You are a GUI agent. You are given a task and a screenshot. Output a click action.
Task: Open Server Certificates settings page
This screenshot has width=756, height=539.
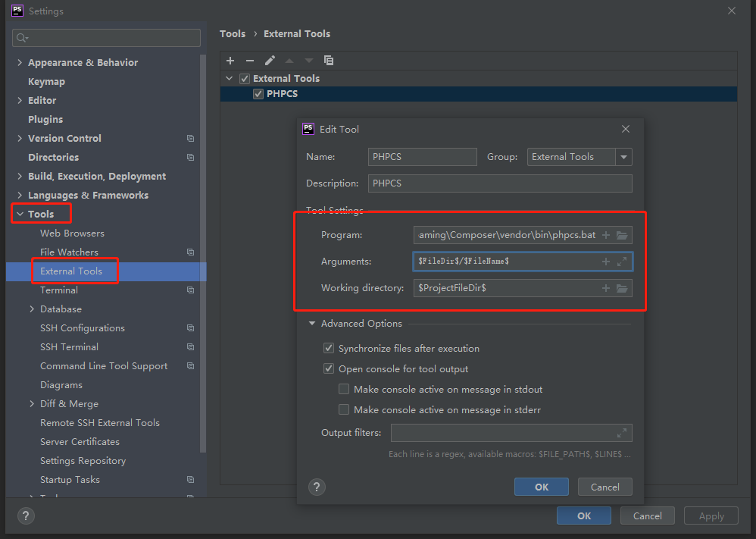point(80,441)
